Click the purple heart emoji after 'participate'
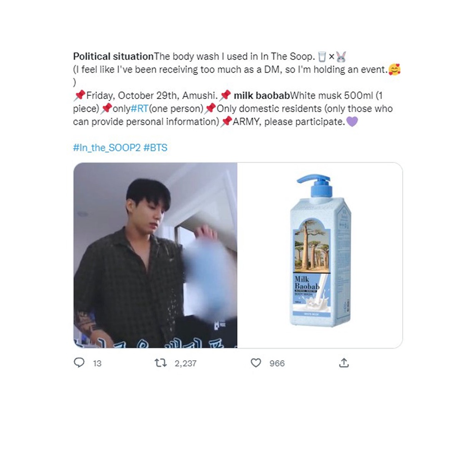 tap(352, 122)
